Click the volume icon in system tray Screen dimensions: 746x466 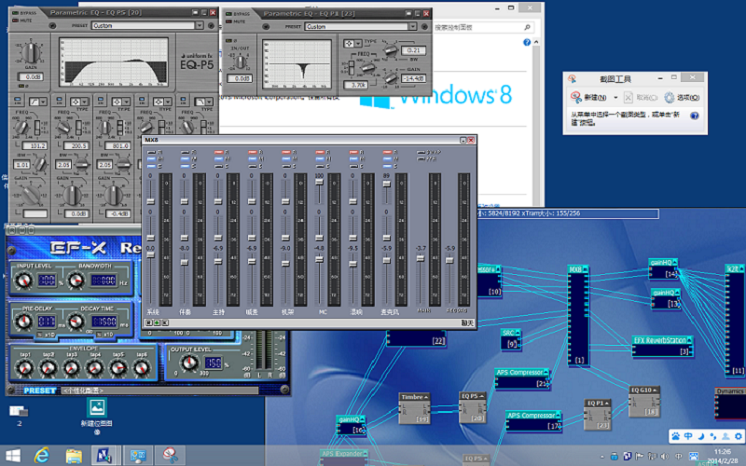click(x=665, y=456)
